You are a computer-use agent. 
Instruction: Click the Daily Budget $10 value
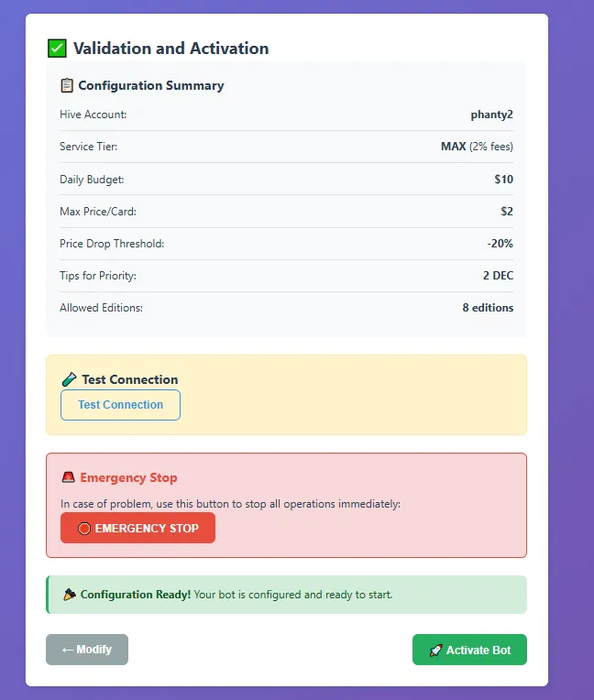tap(504, 179)
